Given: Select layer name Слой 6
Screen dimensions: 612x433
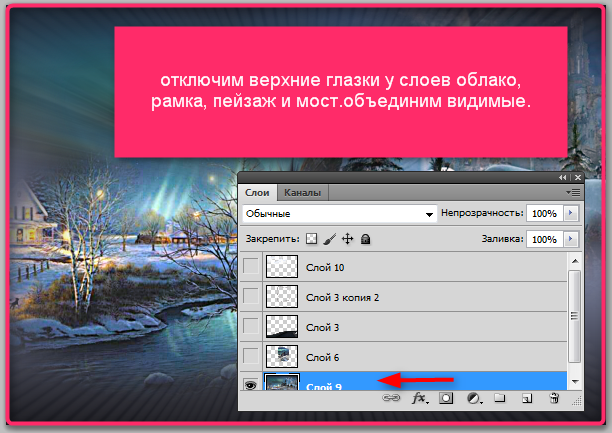Looking at the screenshot, I should pyautogui.click(x=322, y=357).
